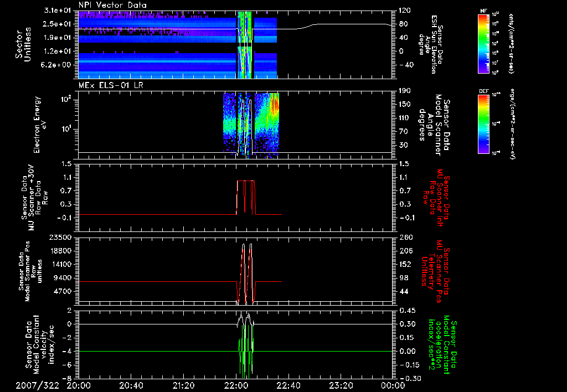Click the '120' sun elevation axis value
Image resolution: width=567 pixels, height=392 pixels.
point(405,11)
